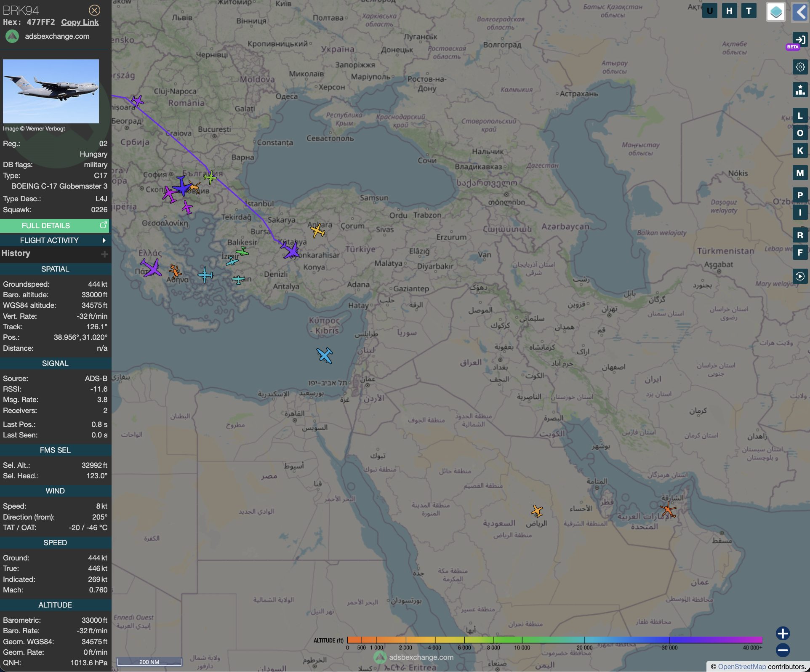810x672 pixels.
Task: Click the WIND section header
Action: click(55, 491)
